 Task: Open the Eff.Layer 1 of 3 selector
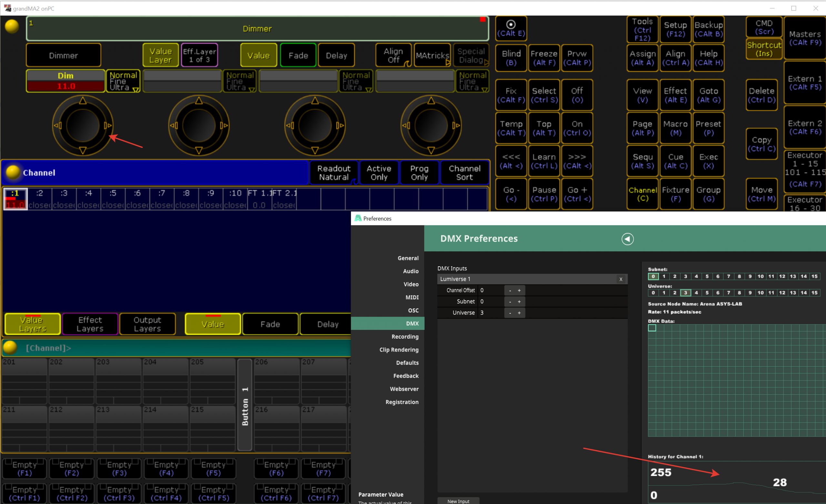point(199,55)
